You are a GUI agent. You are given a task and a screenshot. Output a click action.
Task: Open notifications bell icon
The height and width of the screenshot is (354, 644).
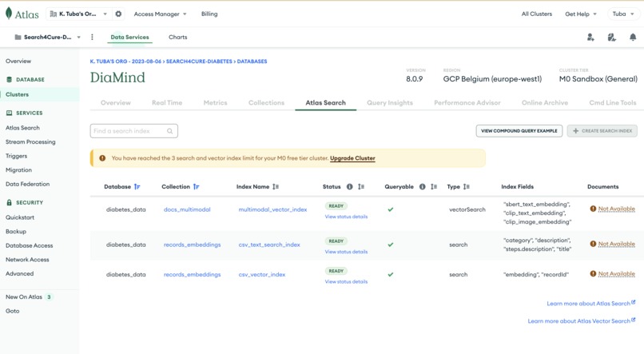click(633, 38)
